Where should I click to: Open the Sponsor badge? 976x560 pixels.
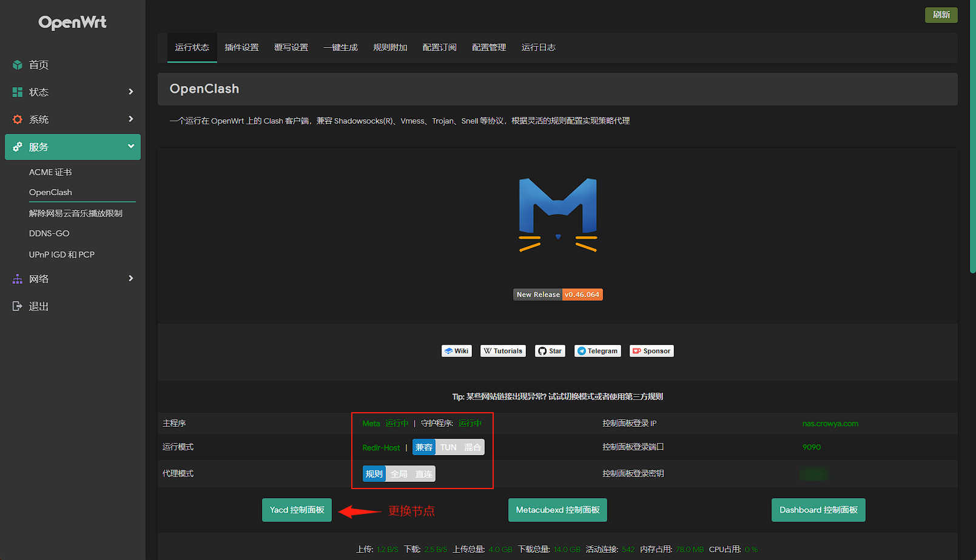click(651, 351)
